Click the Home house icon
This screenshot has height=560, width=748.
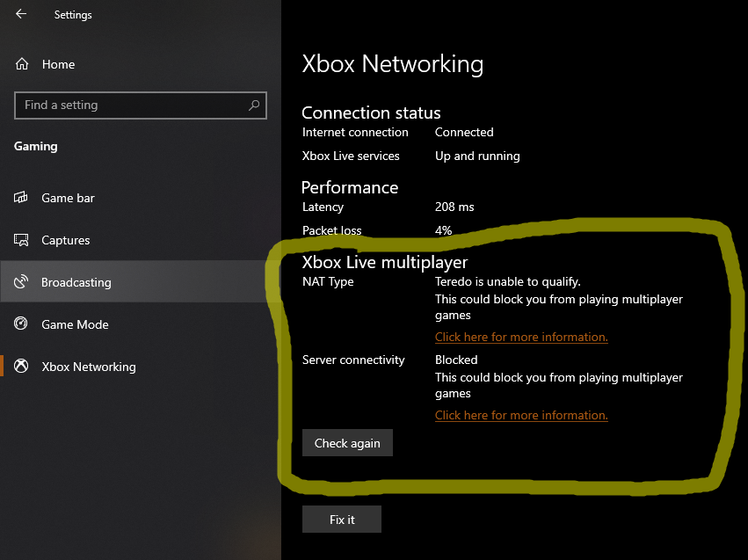click(x=22, y=64)
